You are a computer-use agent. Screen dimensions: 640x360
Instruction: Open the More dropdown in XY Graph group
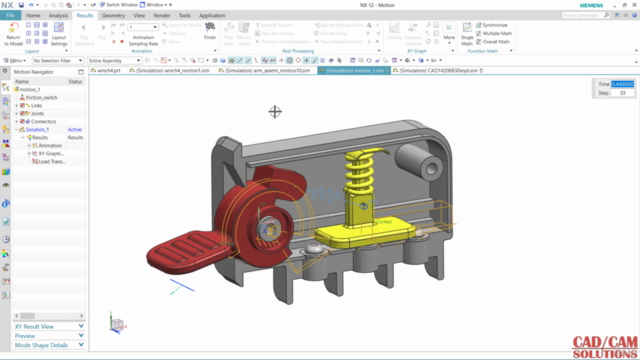pyautogui.click(x=449, y=33)
